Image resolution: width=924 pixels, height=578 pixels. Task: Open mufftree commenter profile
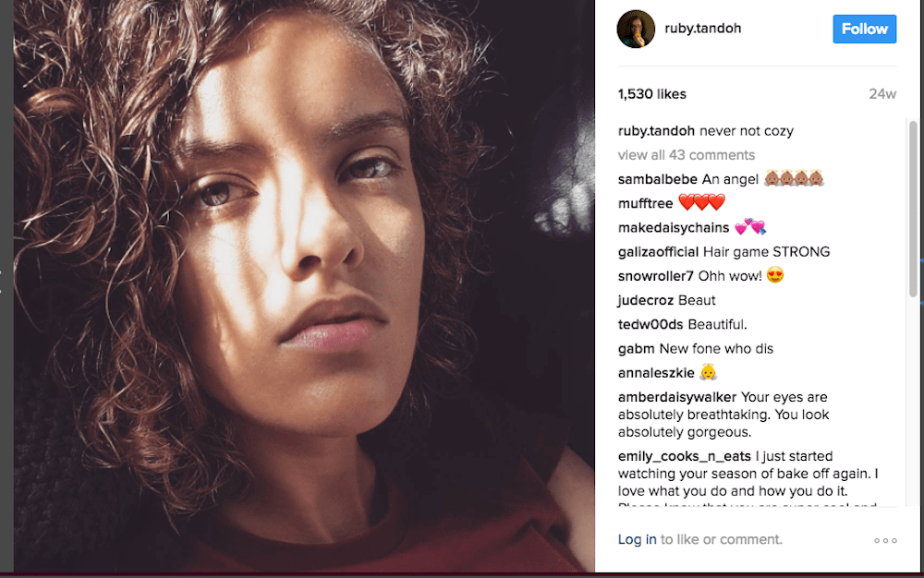tap(645, 203)
